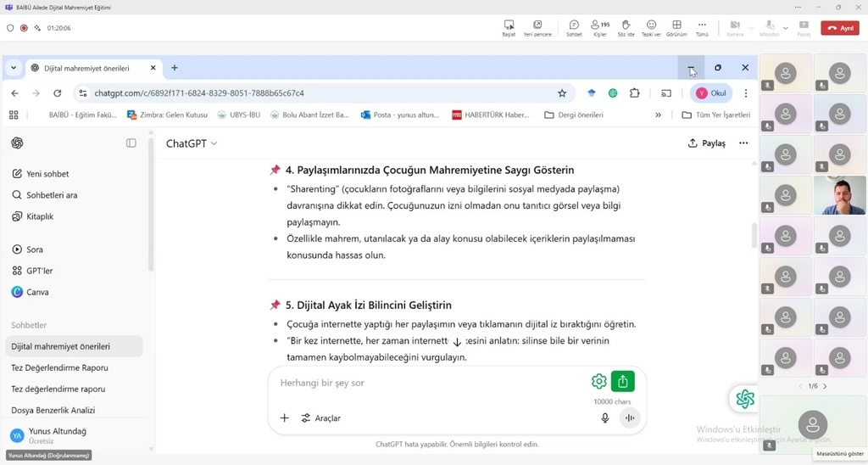The width and height of the screenshot is (868, 465).
Task: Click the Paylaş screen share icon in Teams
Action: [x=804, y=28]
